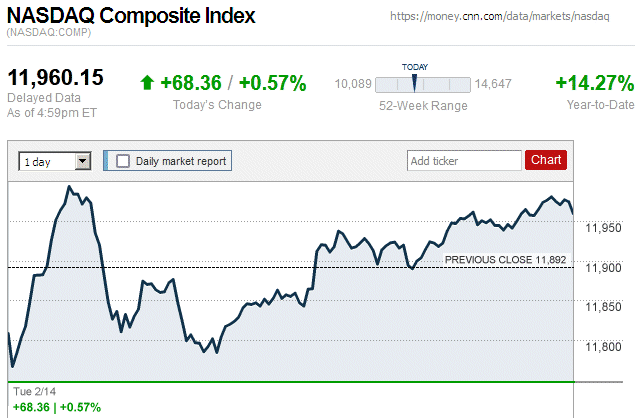This screenshot has height=420, width=640.
Task: Click the 52-Week Range slider bar
Action: 423,84
